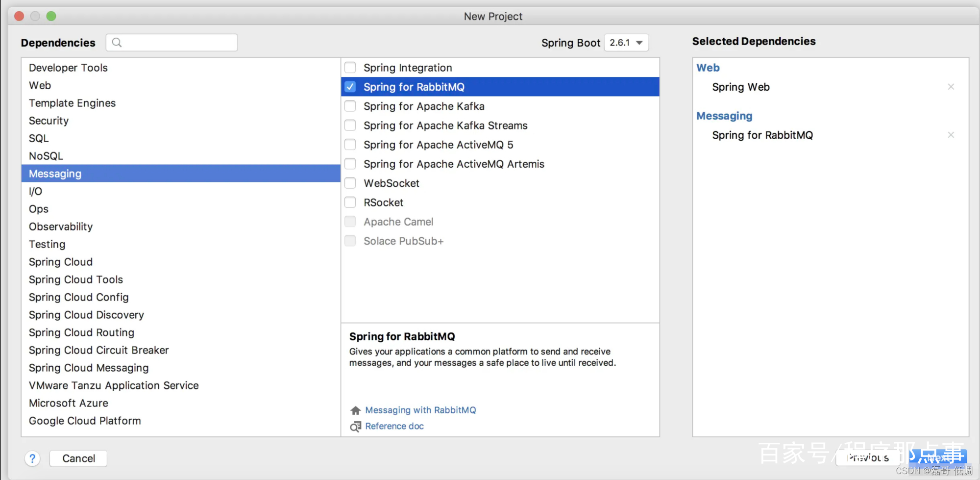Enable Spring for Apache ActiveMQ Artemis
The width and height of the screenshot is (980, 480).
coord(350,164)
